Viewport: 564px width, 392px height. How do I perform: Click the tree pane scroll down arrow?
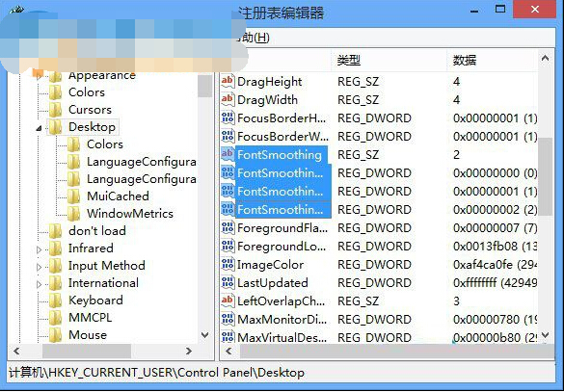(x=205, y=335)
